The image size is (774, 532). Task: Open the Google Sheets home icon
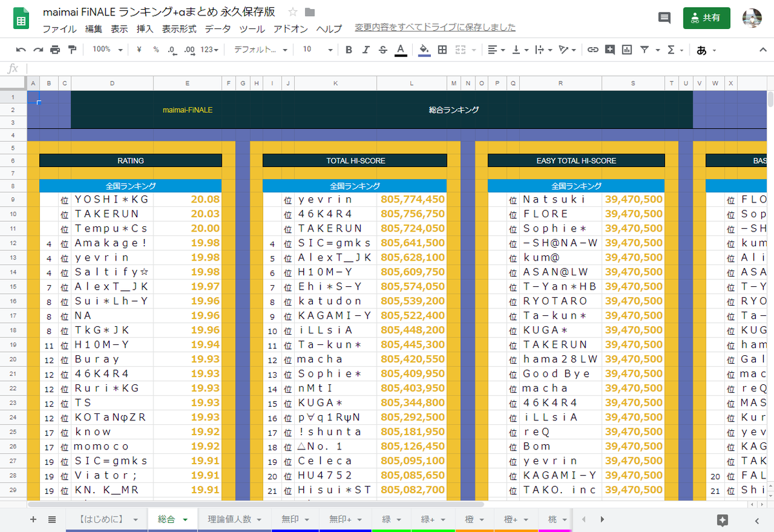[x=21, y=19]
